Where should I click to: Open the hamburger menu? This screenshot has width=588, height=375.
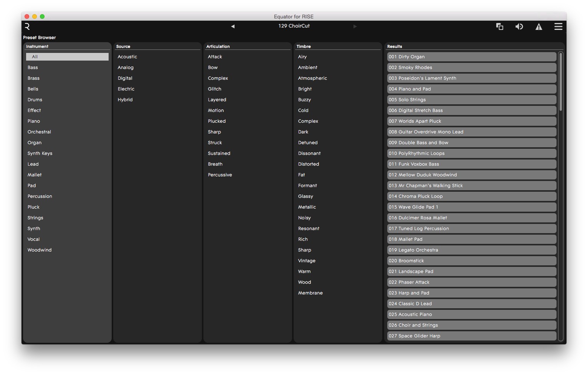(x=558, y=26)
